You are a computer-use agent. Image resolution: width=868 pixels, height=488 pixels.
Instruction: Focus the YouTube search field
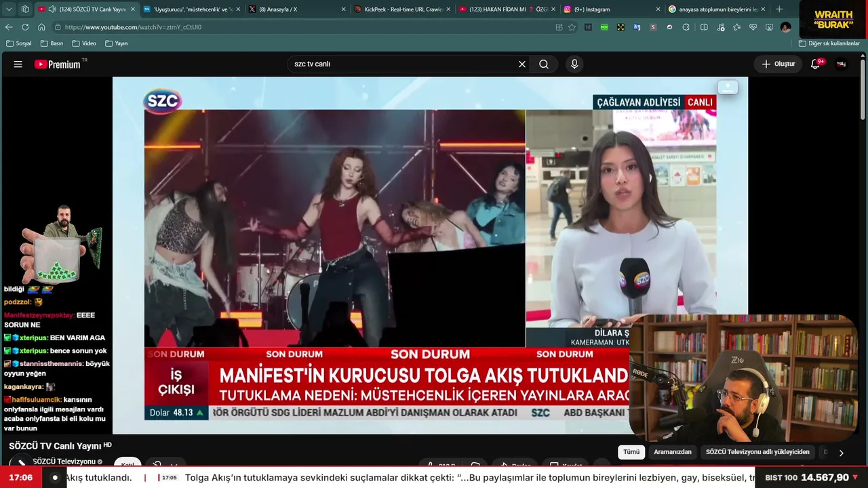[403, 64]
